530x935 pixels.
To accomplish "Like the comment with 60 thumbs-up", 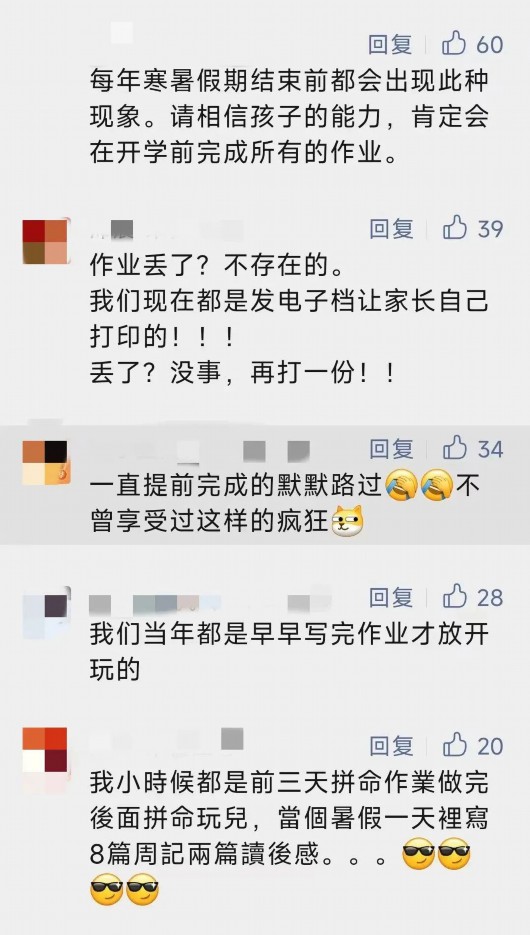I will point(472,44).
